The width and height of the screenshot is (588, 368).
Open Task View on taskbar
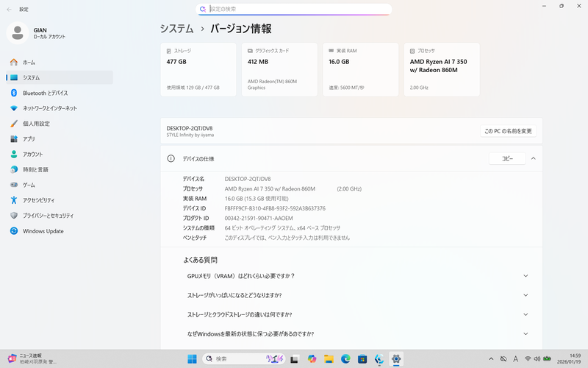pos(295,359)
